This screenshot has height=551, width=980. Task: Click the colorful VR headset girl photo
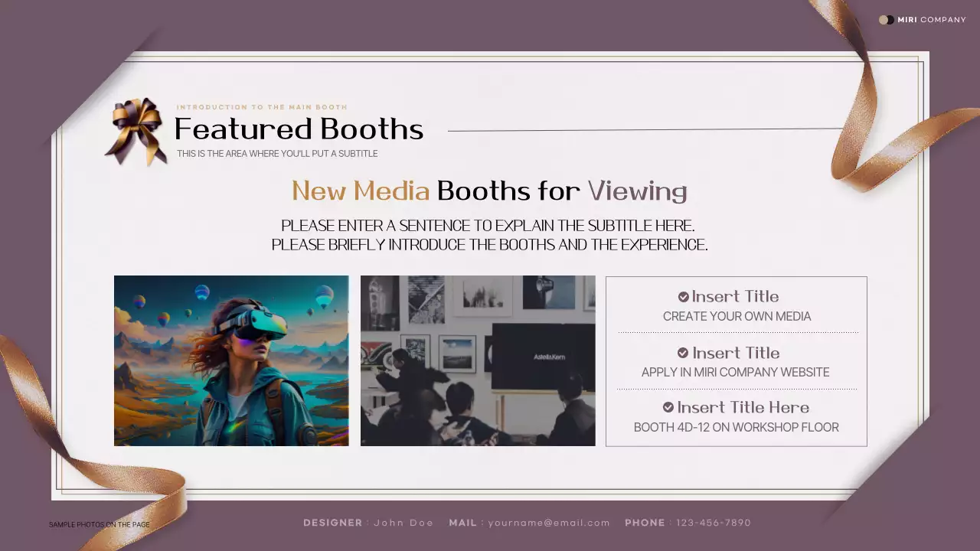[x=231, y=360]
